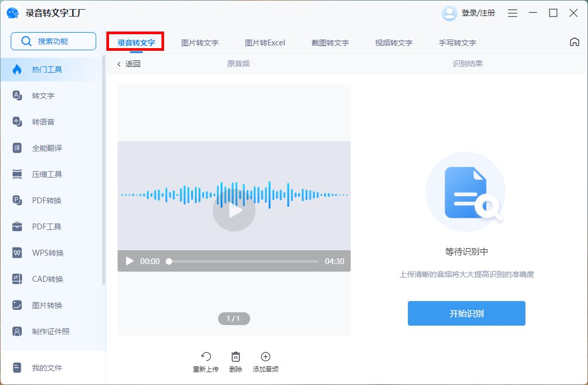Click the 图片转换 image icon
This screenshot has width=588, height=385.
click(17, 305)
